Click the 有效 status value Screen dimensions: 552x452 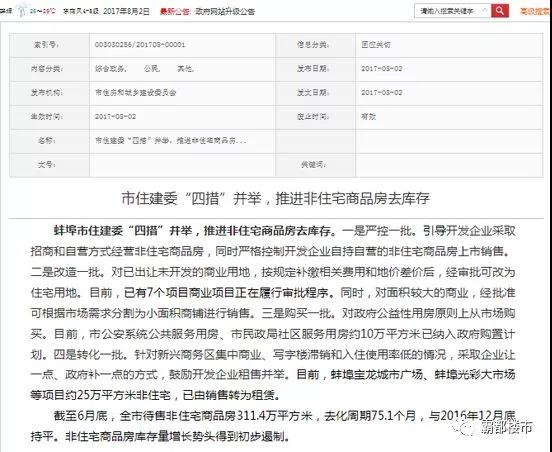[x=368, y=117]
